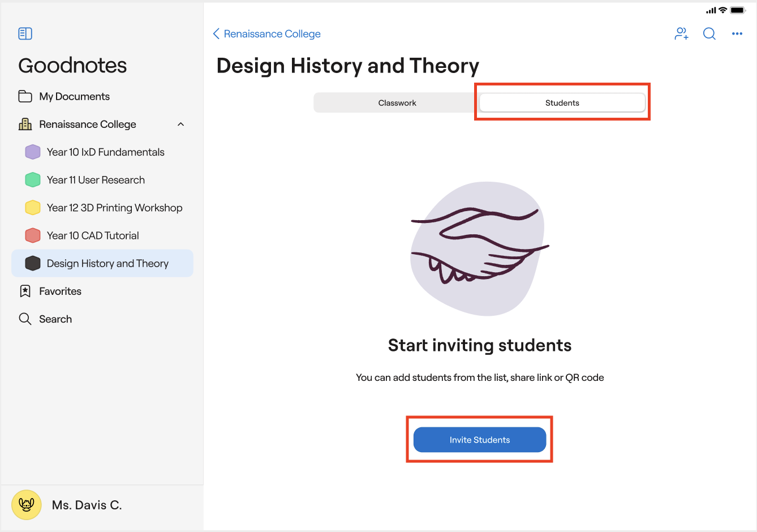Click the Renaissance College building icon

[25, 125]
